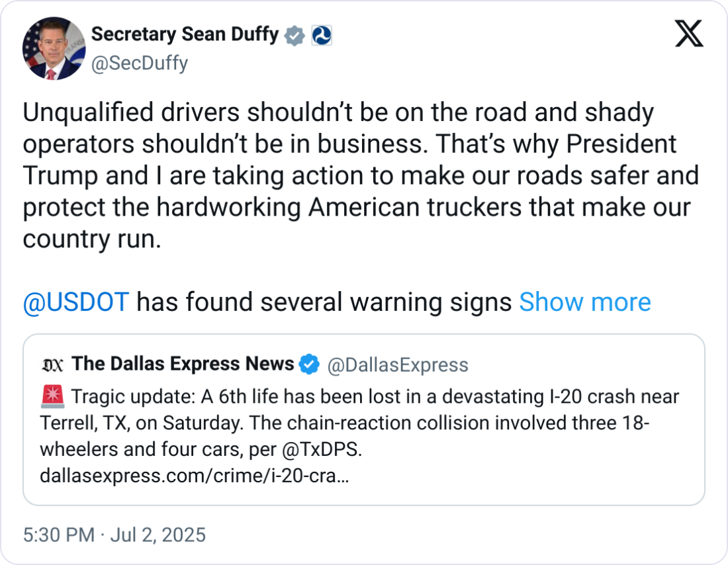Screen dimensions: 728x565
Task: Click the USDOT affiliation badge icon
Action: pos(321,35)
